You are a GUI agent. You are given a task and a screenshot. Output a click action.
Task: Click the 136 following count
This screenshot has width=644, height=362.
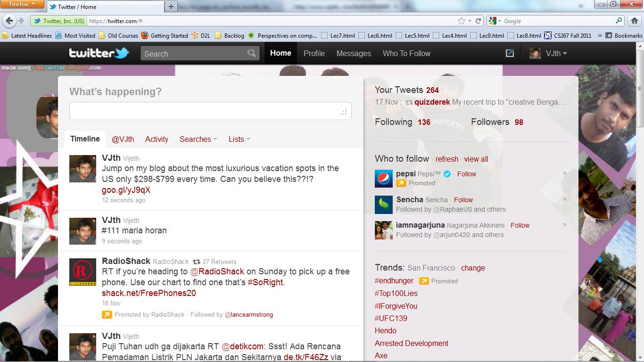424,122
